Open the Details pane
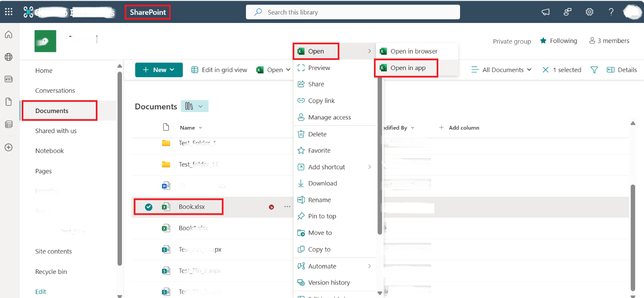Image resolution: width=644 pixels, height=298 pixels. (x=622, y=70)
